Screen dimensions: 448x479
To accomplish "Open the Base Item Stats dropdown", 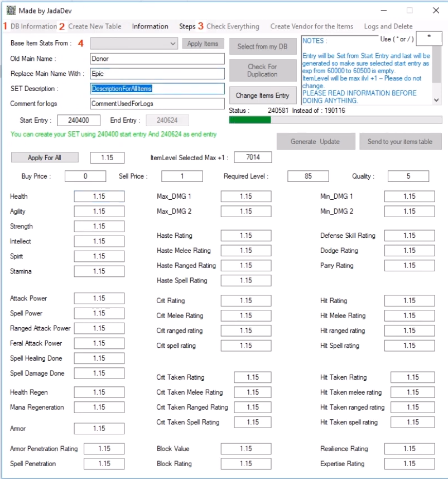I will (x=134, y=44).
